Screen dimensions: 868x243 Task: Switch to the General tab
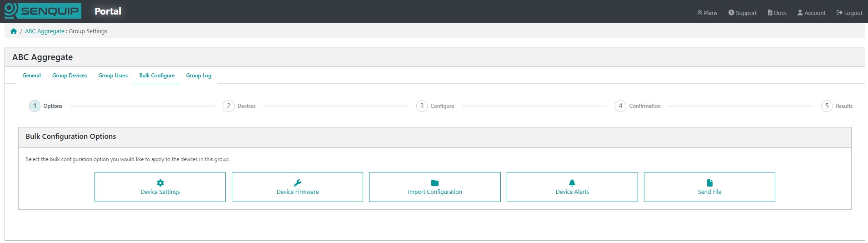(x=31, y=76)
